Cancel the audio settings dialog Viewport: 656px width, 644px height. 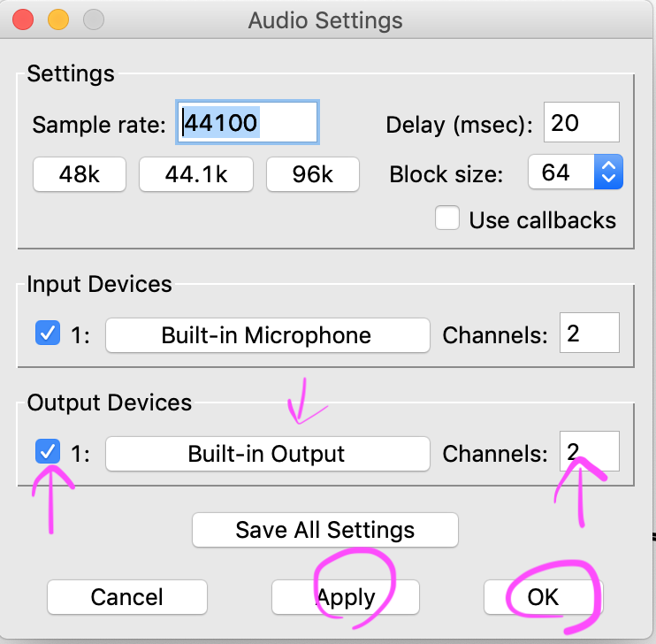pyautogui.click(x=127, y=597)
